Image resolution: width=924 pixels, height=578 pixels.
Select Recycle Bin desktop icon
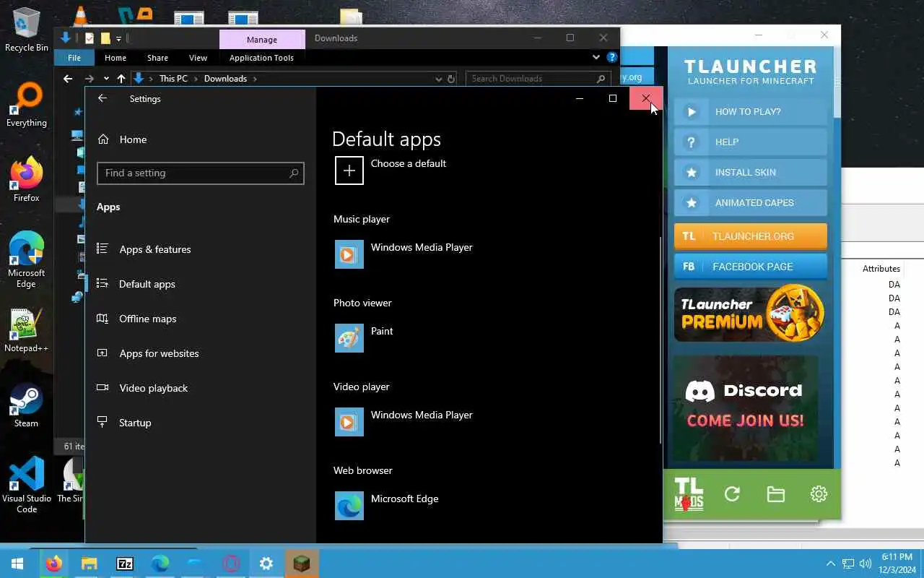point(27,30)
